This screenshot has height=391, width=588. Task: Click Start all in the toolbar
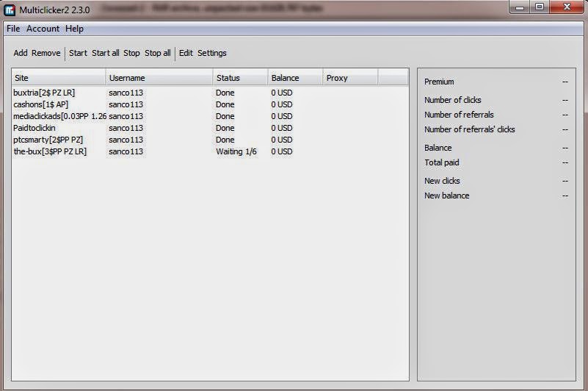pyautogui.click(x=106, y=53)
